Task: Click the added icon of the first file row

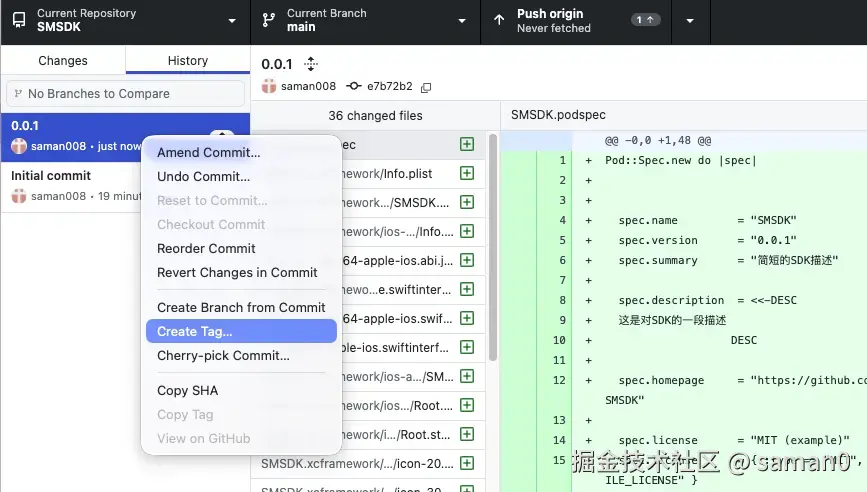Action: coord(467,144)
